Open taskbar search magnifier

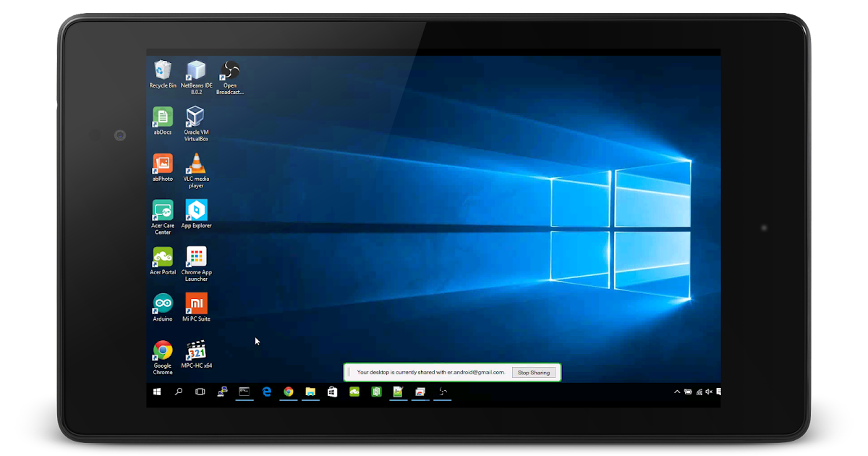tap(179, 392)
